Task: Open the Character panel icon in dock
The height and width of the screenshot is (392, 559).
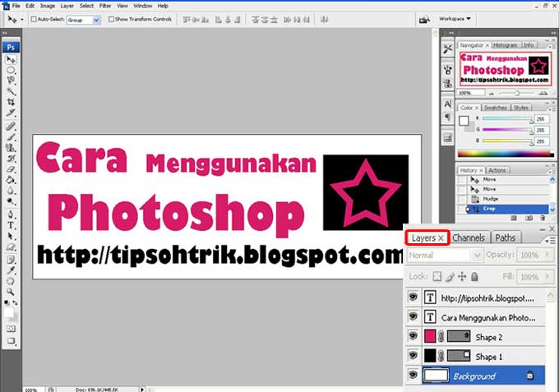Action: coord(448,104)
